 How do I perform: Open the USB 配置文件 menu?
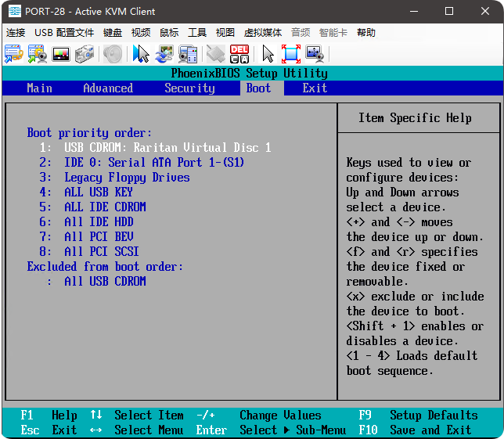click(64, 32)
